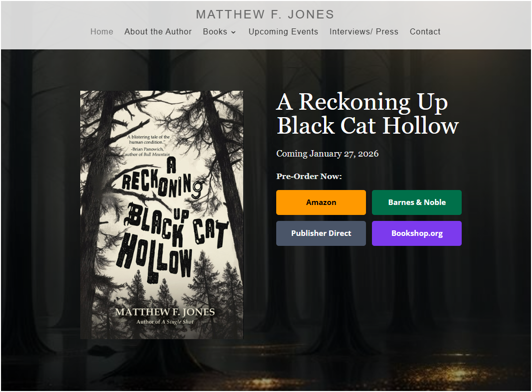Click the Coming January 27, 2026 text

tap(328, 154)
